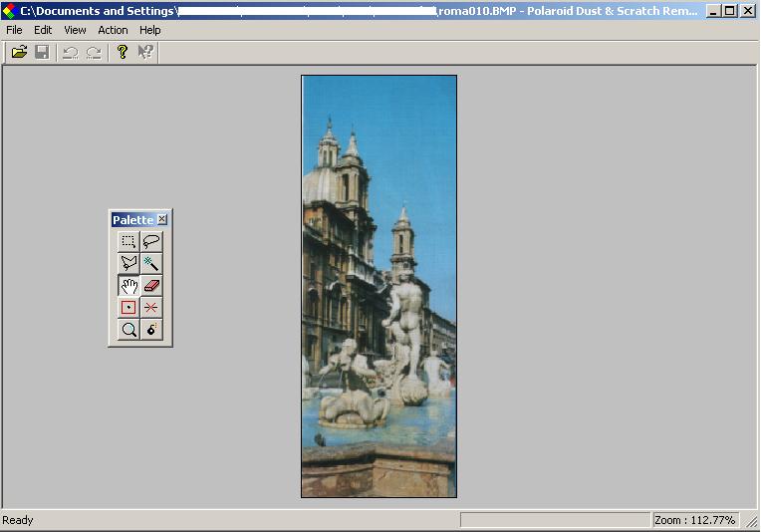Close the Palette tool window

(x=162, y=219)
